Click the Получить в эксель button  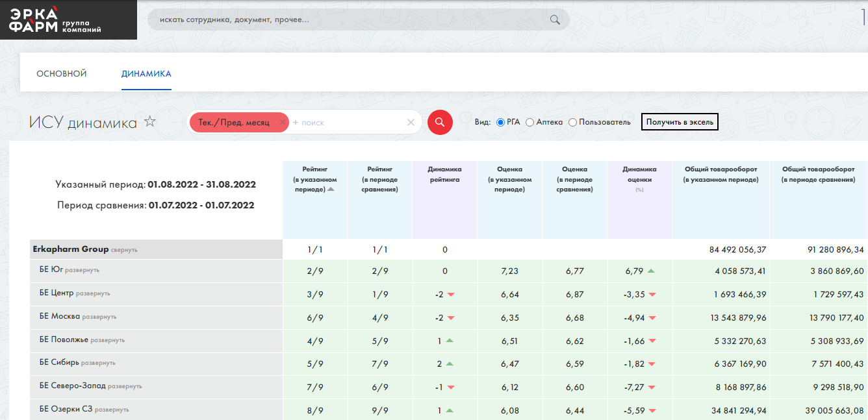coord(680,122)
